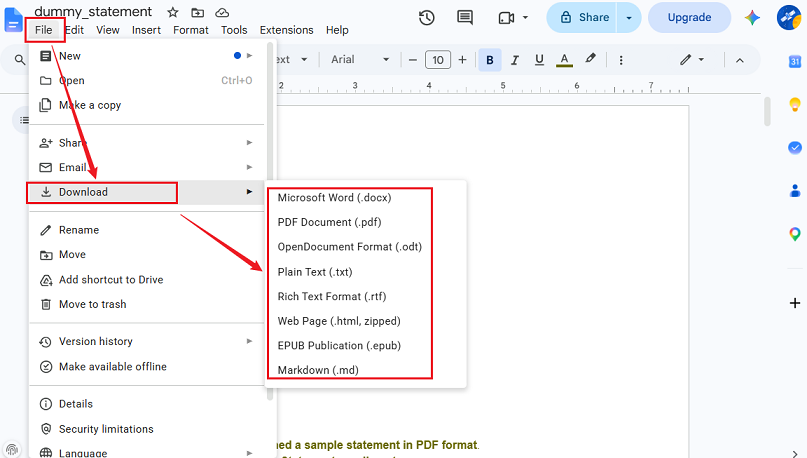Choose Open from the File menu

(x=147, y=80)
